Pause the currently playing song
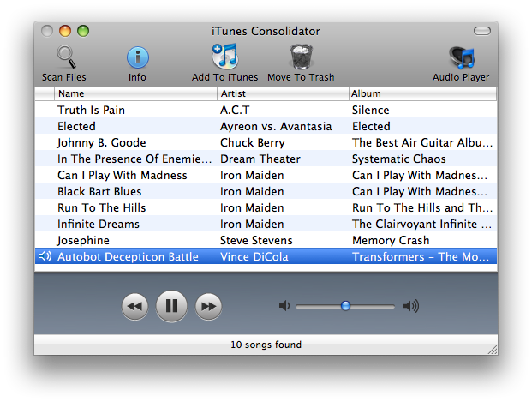Viewport: 532px width, 402px height. pos(171,306)
